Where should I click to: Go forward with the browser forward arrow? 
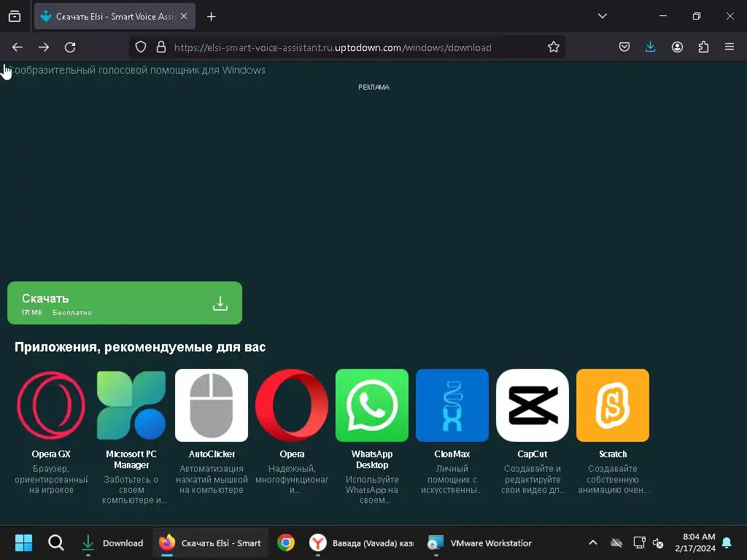tap(44, 47)
